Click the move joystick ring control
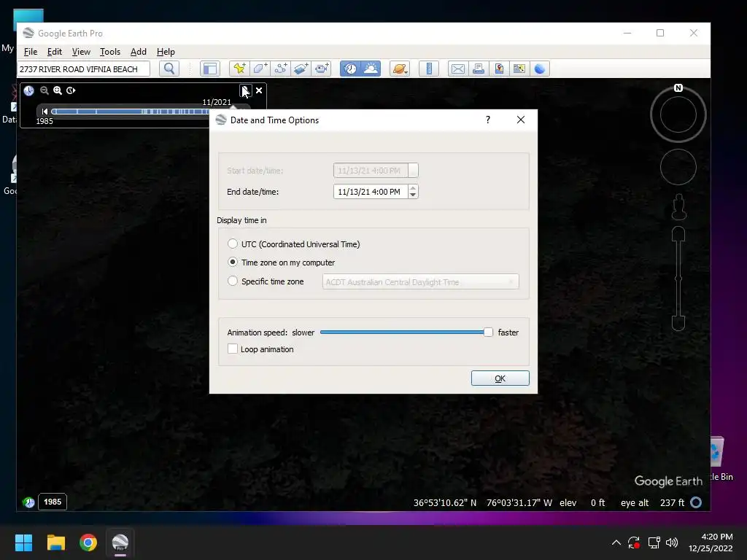 tap(678, 167)
